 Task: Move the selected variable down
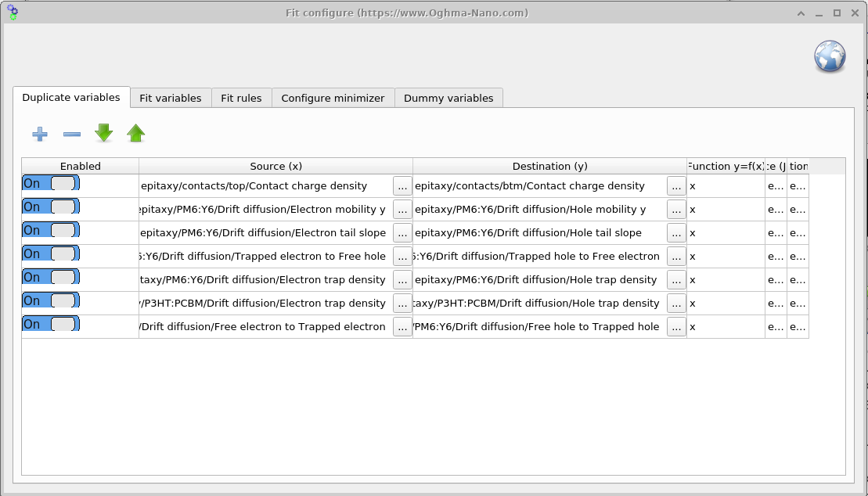click(103, 134)
